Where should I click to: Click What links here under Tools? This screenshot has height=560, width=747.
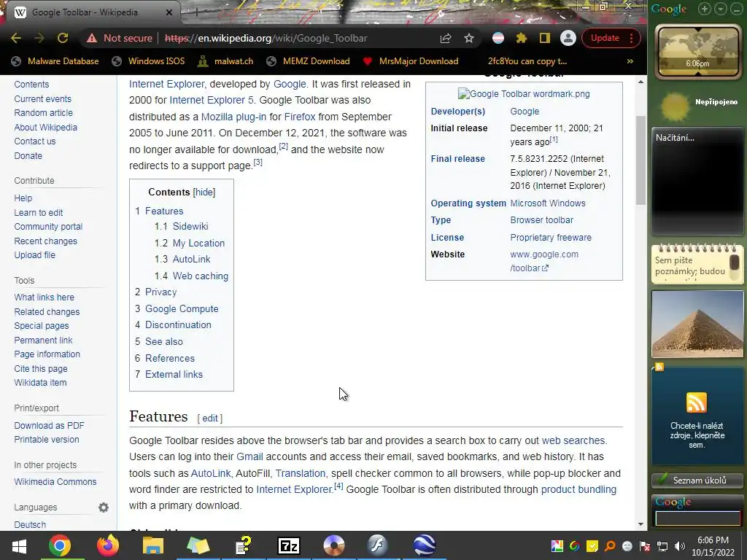point(44,297)
